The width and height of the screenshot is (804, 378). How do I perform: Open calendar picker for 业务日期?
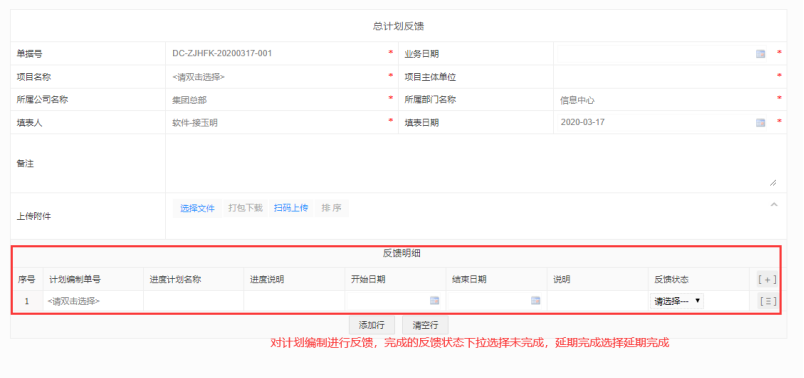pos(760,54)
